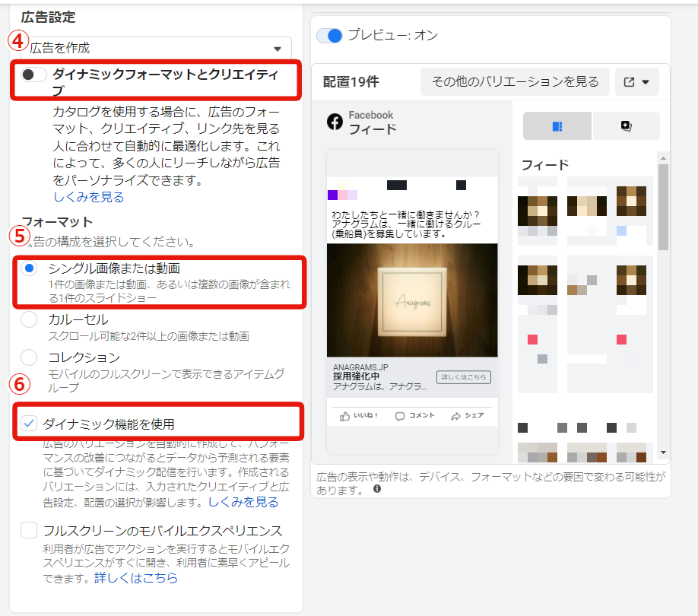Select シングル画像または動画 radio button
Viewport: 698px width, 616px height.
(x=30, y=268)
